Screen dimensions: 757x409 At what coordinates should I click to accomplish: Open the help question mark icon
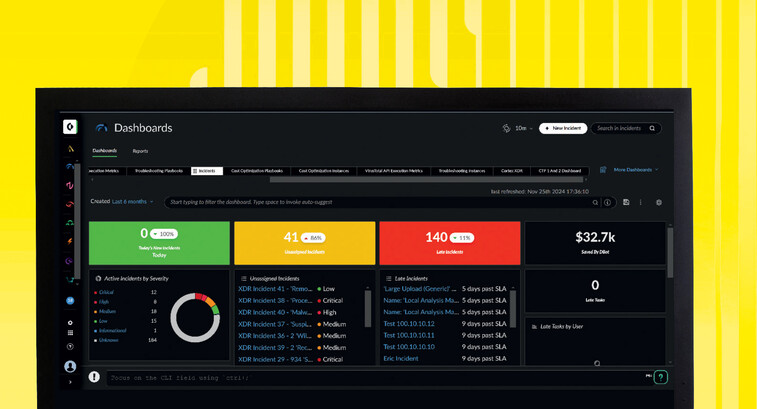click(x=660, y=377)
